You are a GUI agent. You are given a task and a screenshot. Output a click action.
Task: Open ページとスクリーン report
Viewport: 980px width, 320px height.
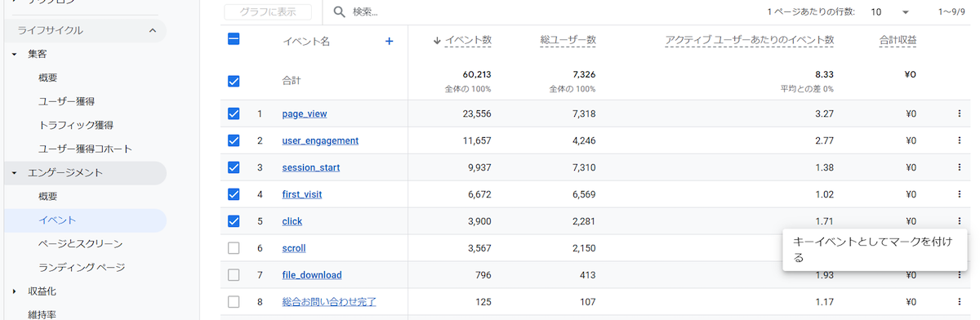tap(80, 244)
